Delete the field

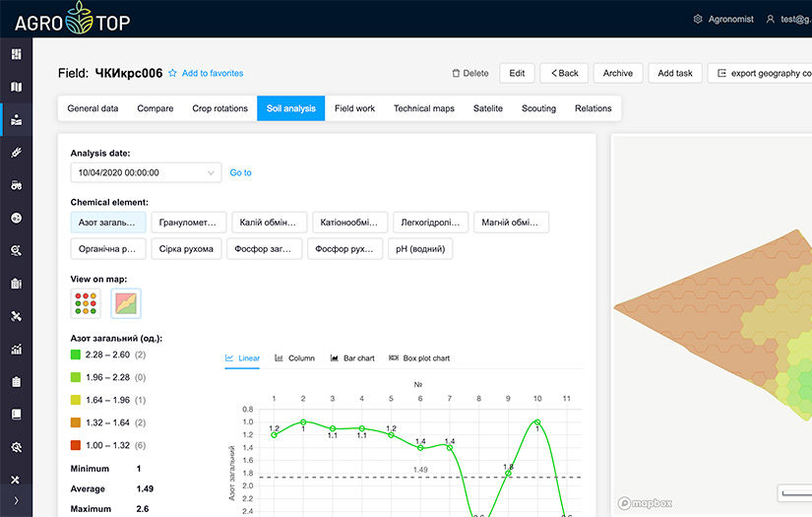[470, 73]
